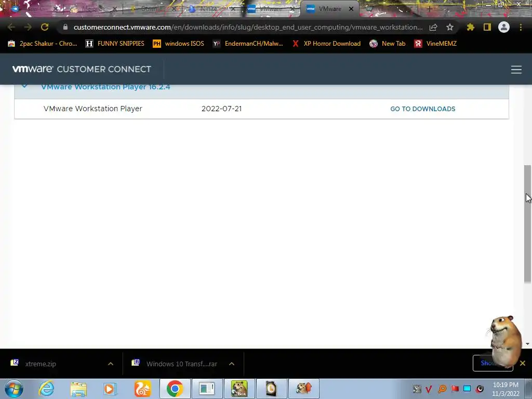Reload the VMware download page
The width and height of the screenshot is (532, 399).
coord(45,27)
